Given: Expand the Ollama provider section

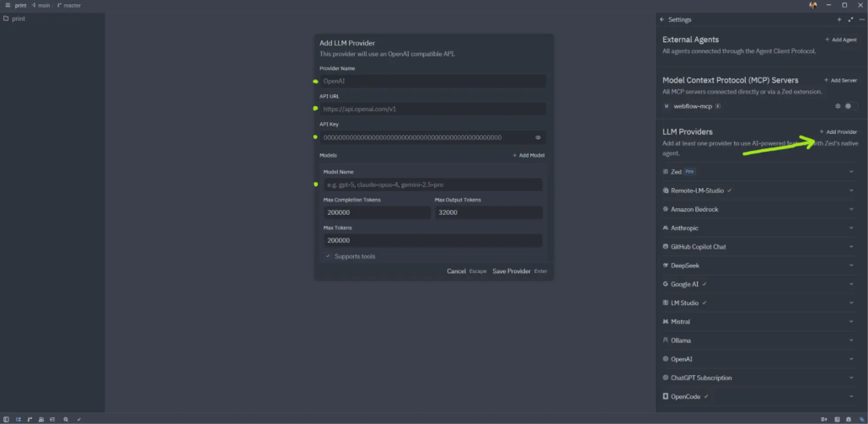Looking at the screenshot, I should pyautogui.click(x=851, y=340).
